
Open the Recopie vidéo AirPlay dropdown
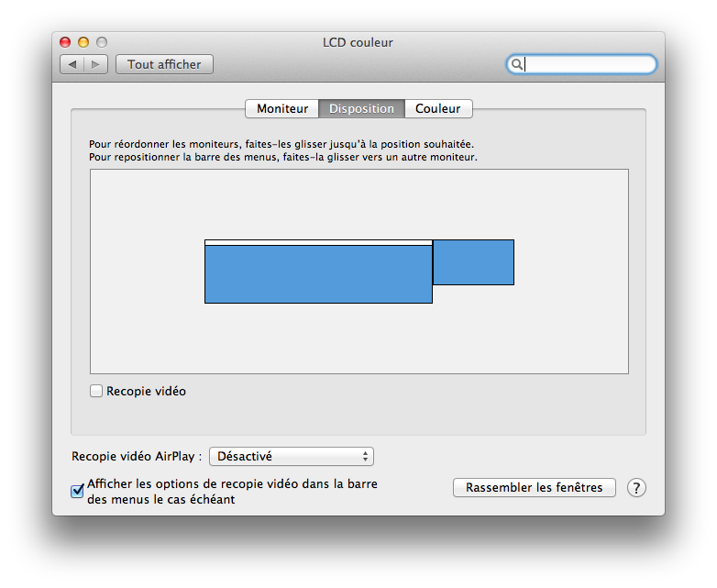(292, 457)
